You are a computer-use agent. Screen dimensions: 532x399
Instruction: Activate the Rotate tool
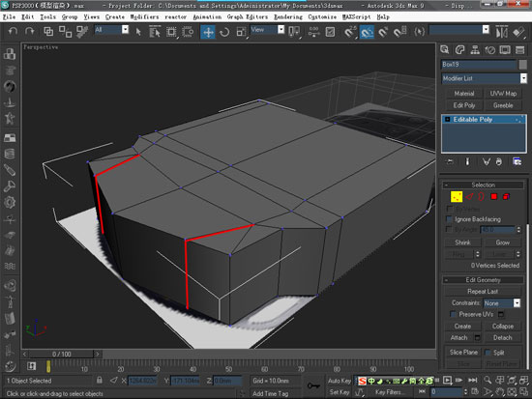(x=224, y=32)
